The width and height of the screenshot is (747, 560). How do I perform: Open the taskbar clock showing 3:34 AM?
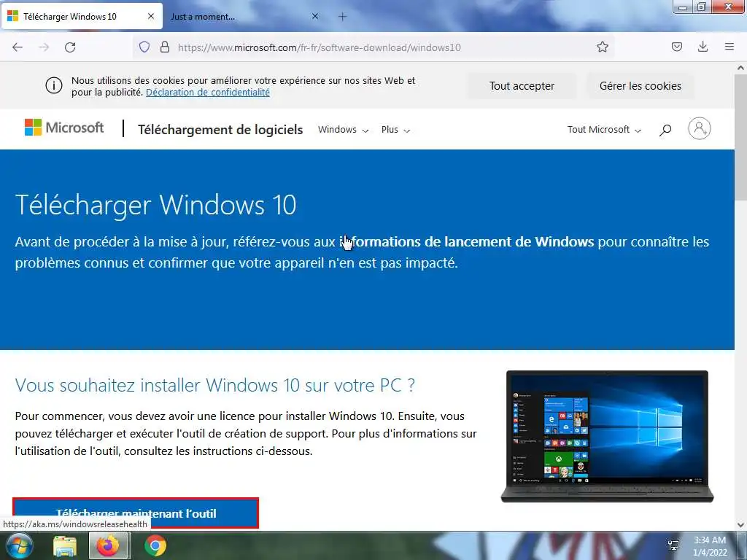click(x=710, y=546)
